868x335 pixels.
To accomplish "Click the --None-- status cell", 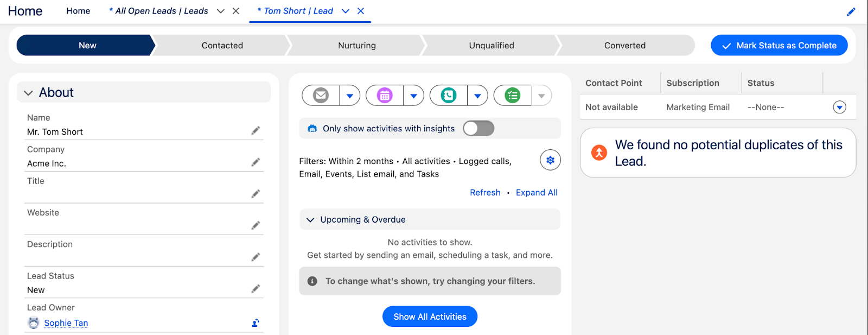I will [765, 108].
